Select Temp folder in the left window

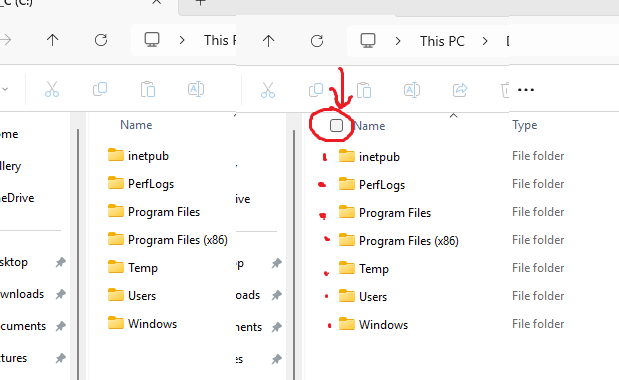133,268
